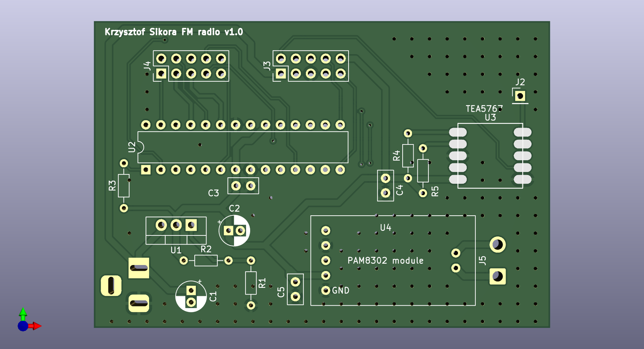Click the GND label on U4
The image size is (644, 349).
pos(340,291)
